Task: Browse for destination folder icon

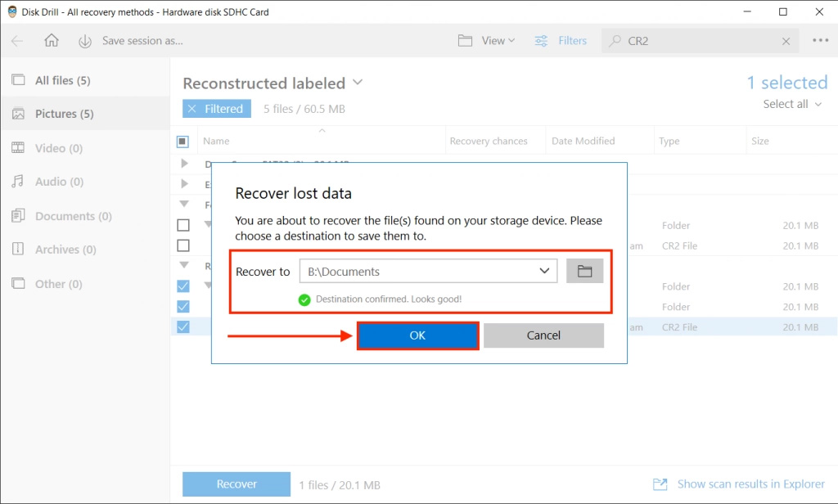Action: tap(584, 272)
